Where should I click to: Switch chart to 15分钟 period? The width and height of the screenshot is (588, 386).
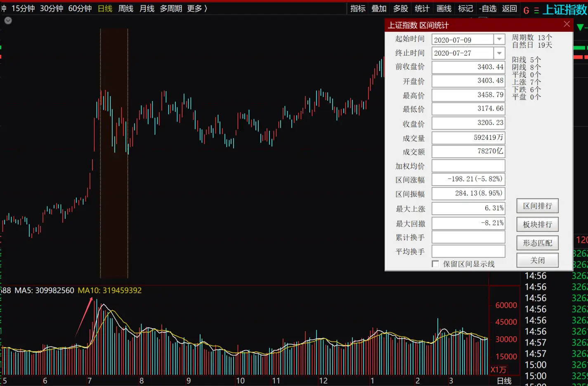[23, 9]
